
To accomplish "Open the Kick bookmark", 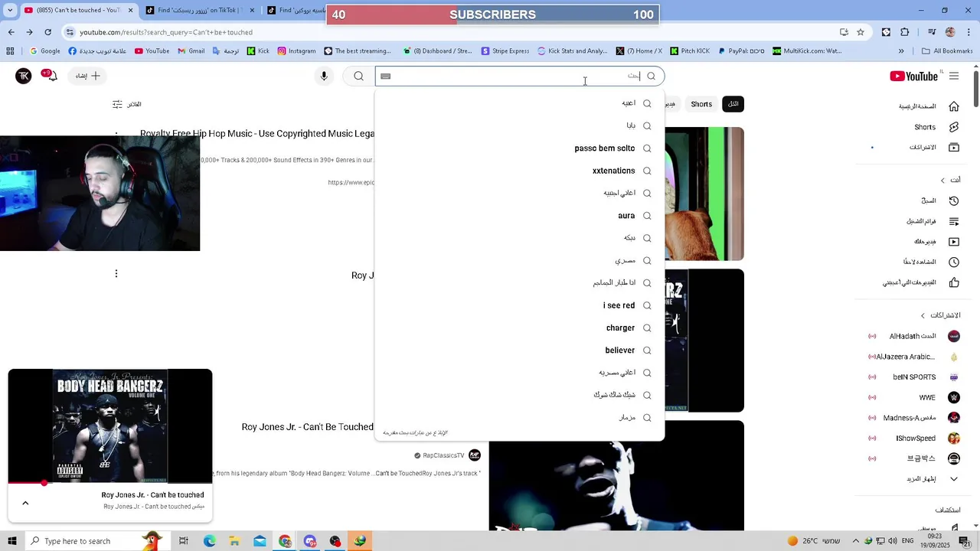I will point(256,51).
